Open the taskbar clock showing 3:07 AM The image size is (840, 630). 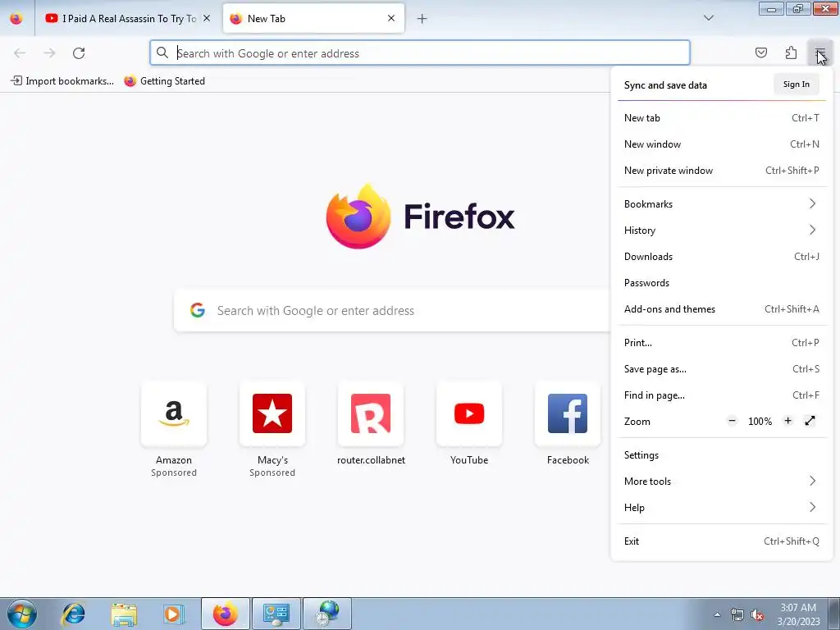(798, 614)
